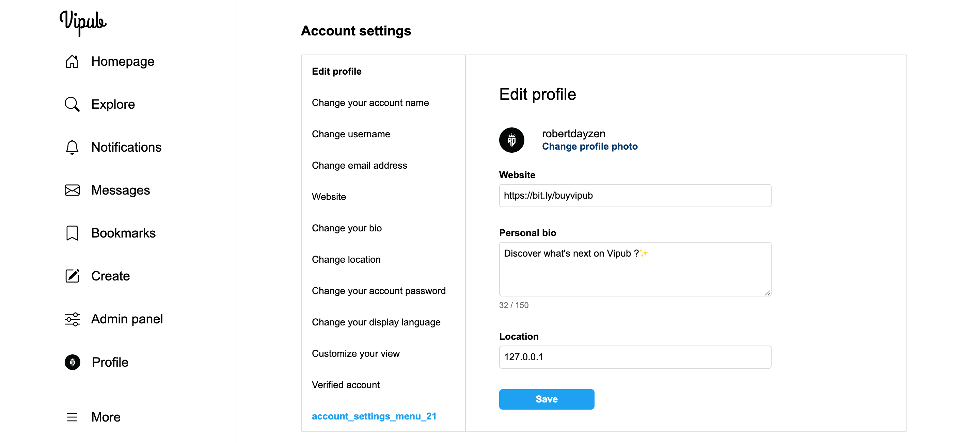The width and height of the screenshot is (980, 443).
Task: Click the Homepage house icon
Action: (72, 61)
